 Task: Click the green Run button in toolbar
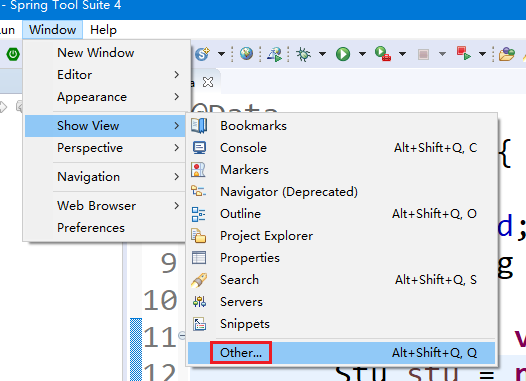click(x=343, y=54)
